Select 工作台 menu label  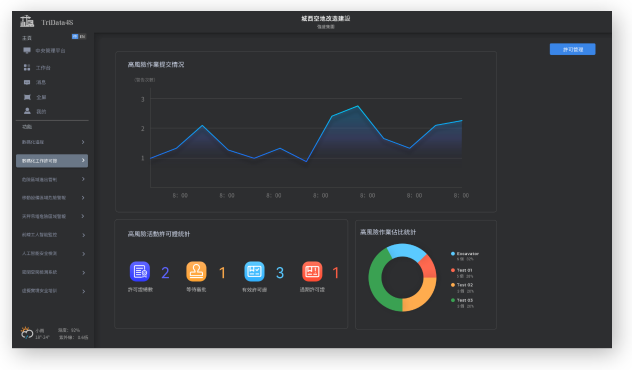(43, 68)
